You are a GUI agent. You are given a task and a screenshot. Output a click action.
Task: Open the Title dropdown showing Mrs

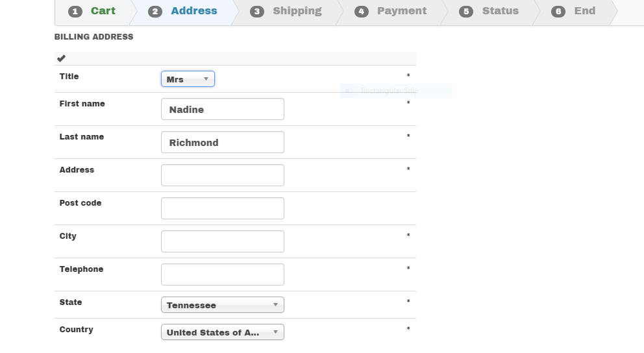[x=188, y=79]
